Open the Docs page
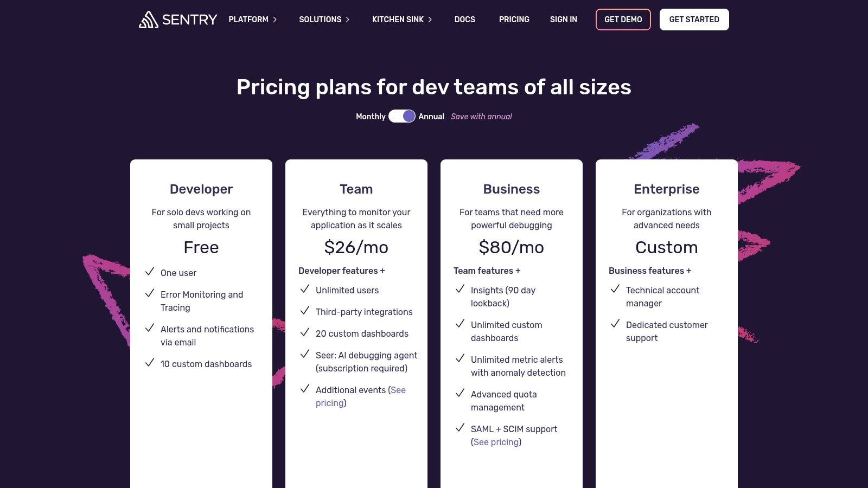 [464, 20]
